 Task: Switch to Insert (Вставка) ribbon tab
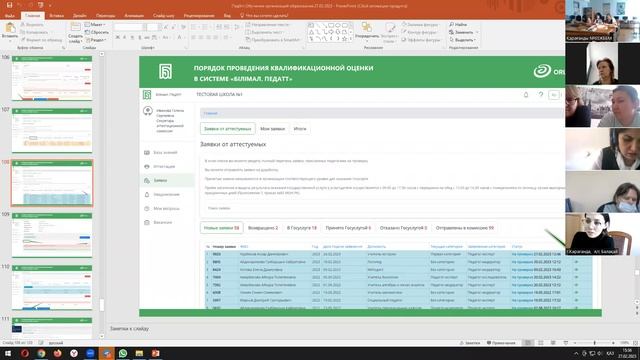coord(57,16)
